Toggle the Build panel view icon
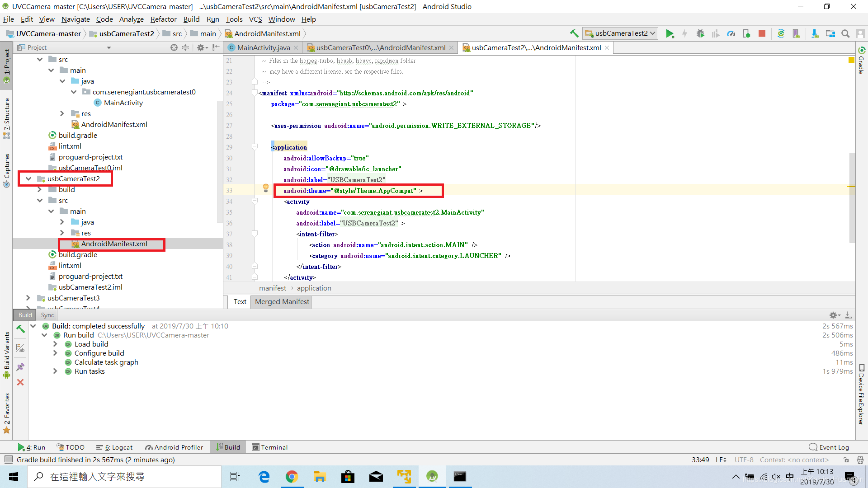 [x=20, y=348]
